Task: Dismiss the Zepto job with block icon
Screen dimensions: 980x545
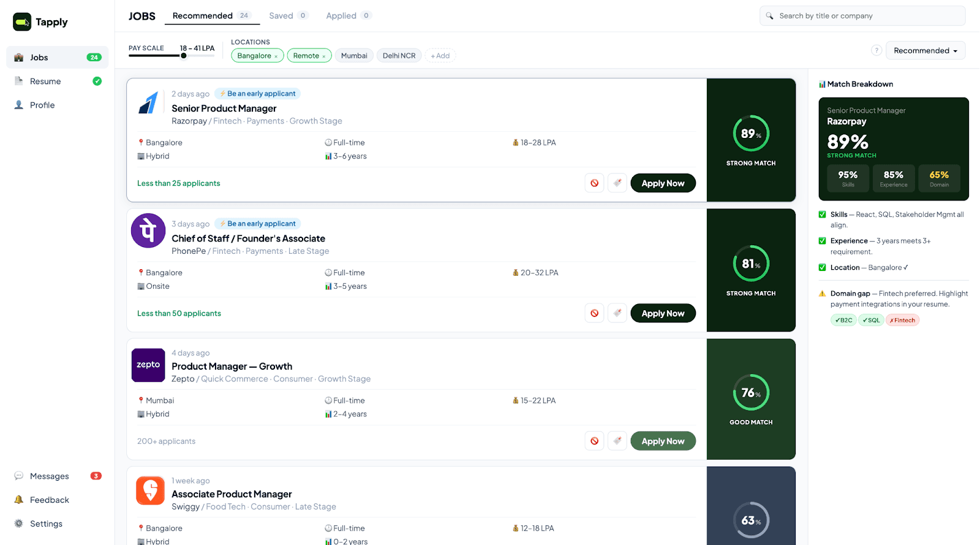Action: 594,441
